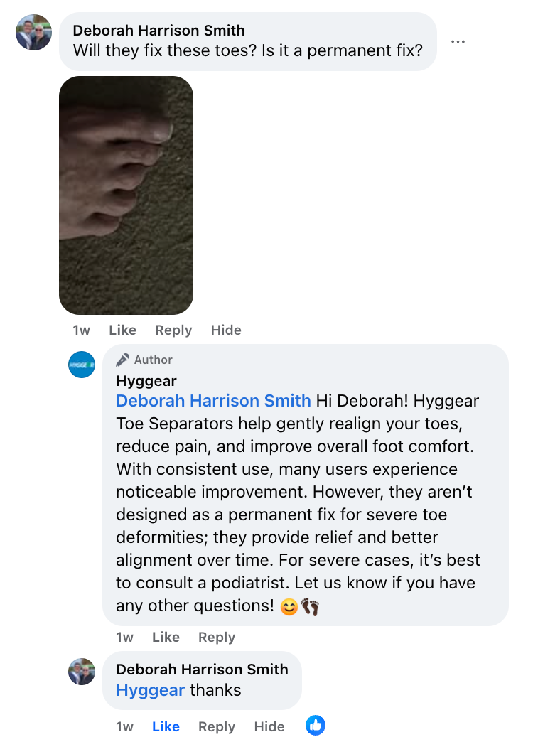Image resolution: width=560 pixels, height=742 pixels.
Task: Like Deborah's original toes comment
Action: [x=122, y=330]
